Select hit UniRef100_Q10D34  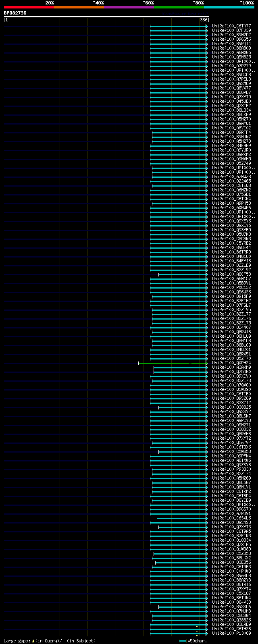click(x=231, y=540)
